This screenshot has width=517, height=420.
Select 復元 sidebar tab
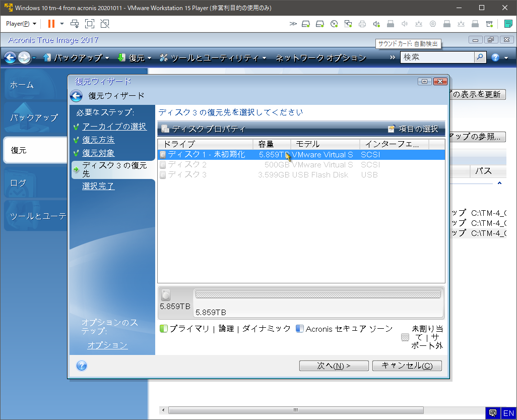[35, 150]
